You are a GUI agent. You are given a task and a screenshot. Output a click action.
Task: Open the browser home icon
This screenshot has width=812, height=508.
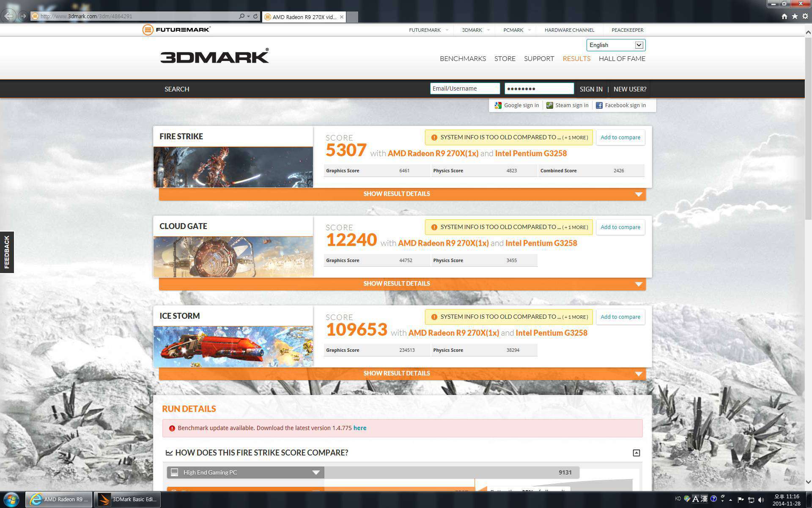(x=785, y=16)
